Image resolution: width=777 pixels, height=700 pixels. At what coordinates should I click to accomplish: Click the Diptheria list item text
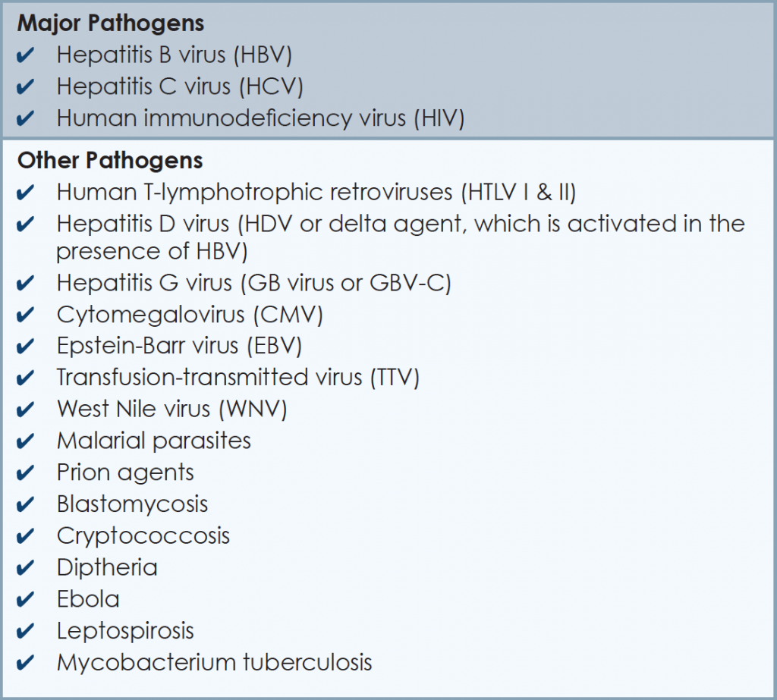(x=107, y=568)
